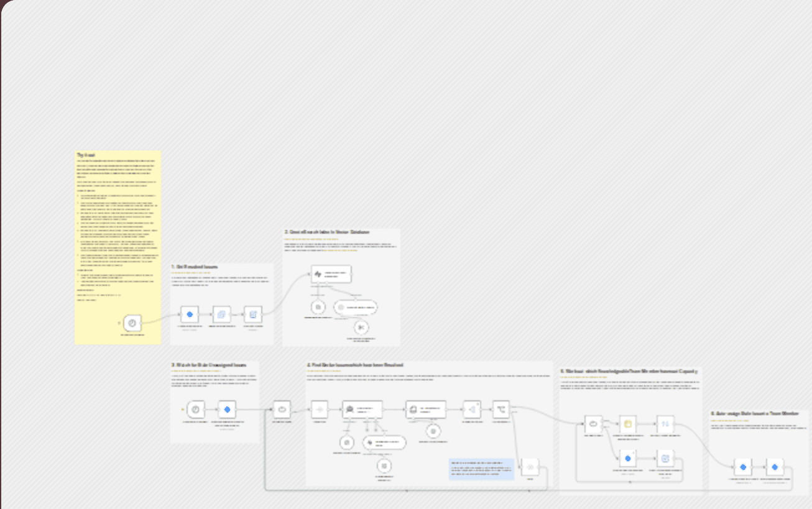Open the second wide node in section 4
The image size is (812, 509).
point(426,410)
